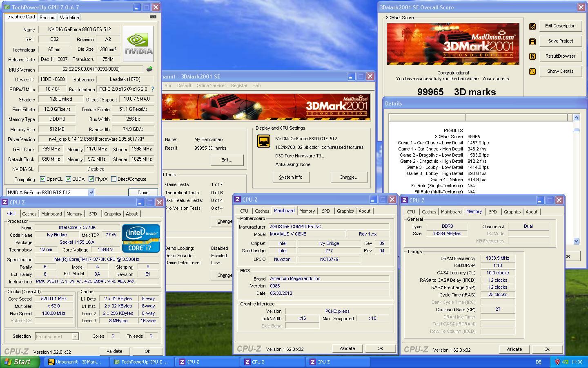Click the Details scrollbar thumb
This screenshot has height=368, width=588.
point(576,130)
